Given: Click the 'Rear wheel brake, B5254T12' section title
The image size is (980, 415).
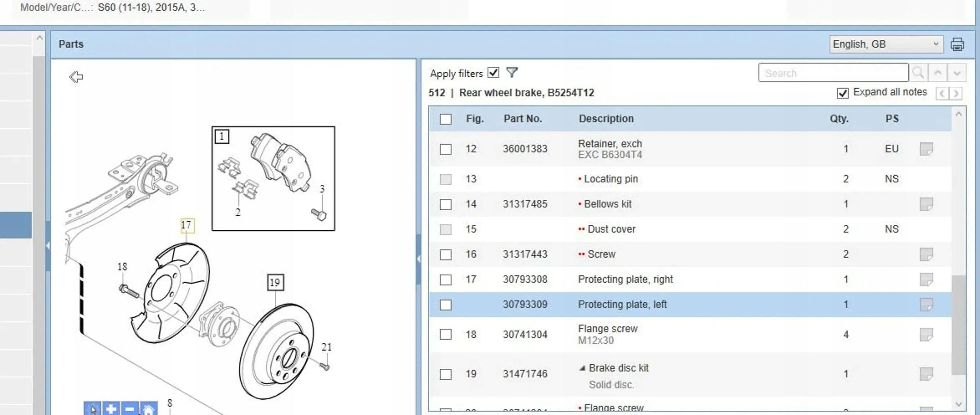Looking at the screenshot, I should click(527, 93).
